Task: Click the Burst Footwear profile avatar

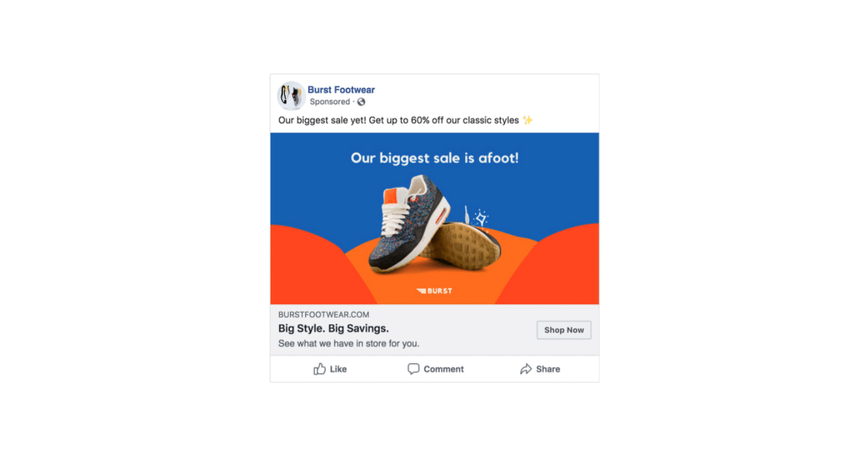Action: (291, 96)
